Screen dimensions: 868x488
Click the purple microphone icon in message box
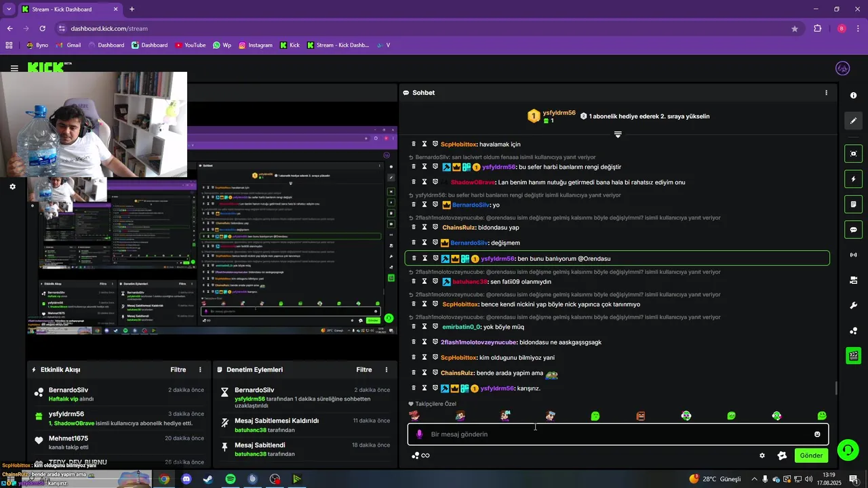click(419, 434)
